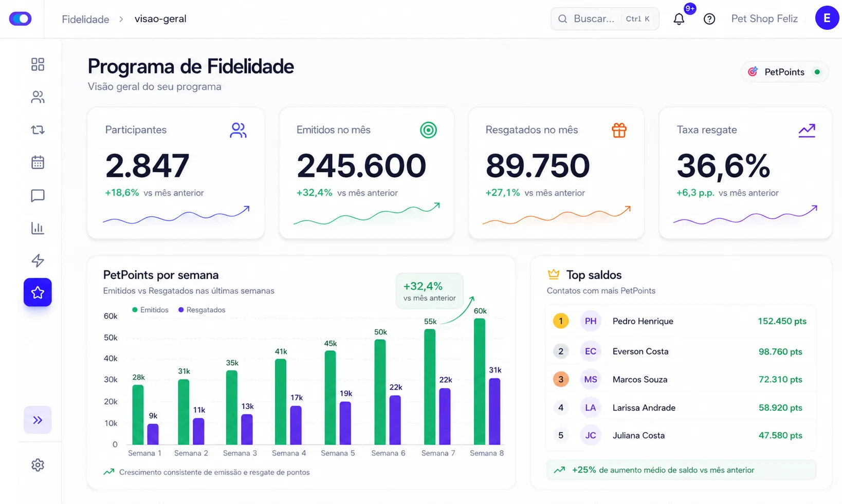842x504 pixels.
Task: Click the +6,3 p.p. rate change
Action: [695, 193]
